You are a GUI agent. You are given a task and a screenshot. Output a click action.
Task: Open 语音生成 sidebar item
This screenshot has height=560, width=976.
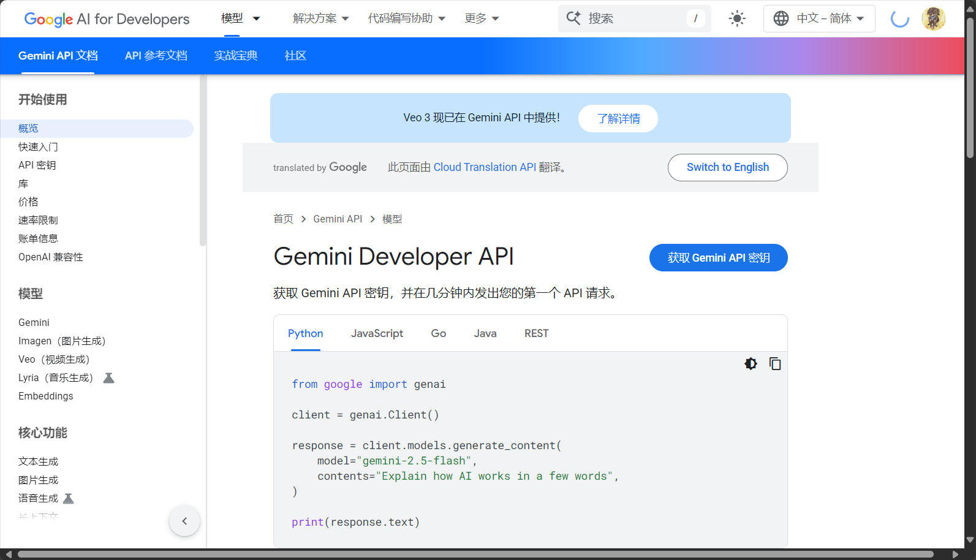tap(38, 499)
